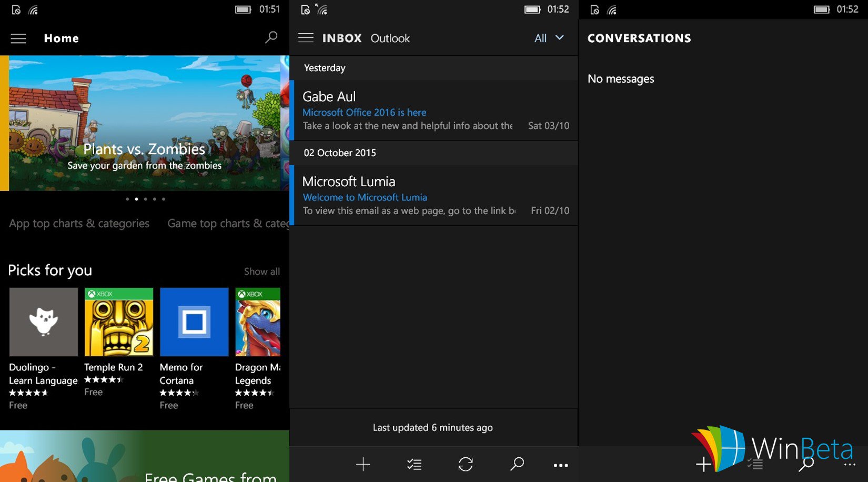Screen dimensions: 868x482
Task: Open the Plants vs. Zombies featured banner
Action: (145, 123)
